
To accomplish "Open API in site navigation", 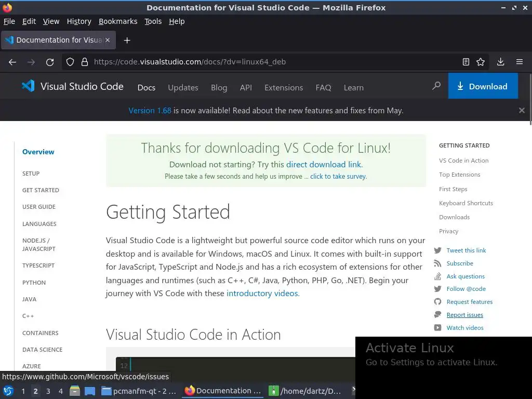I will 246,87.
